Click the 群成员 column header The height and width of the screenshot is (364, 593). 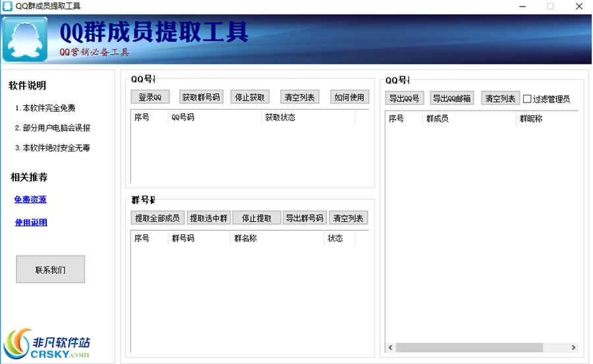click(469, 118)
